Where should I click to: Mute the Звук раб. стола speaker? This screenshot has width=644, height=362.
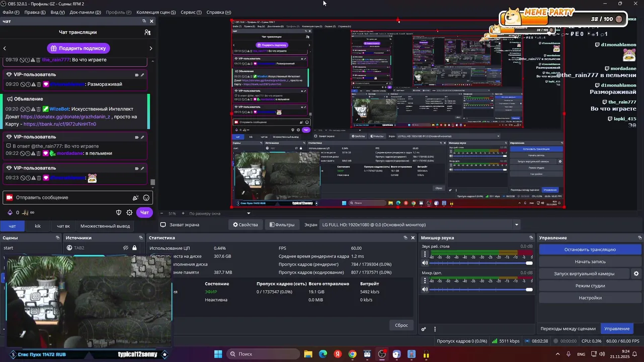(x=425, y=263)
